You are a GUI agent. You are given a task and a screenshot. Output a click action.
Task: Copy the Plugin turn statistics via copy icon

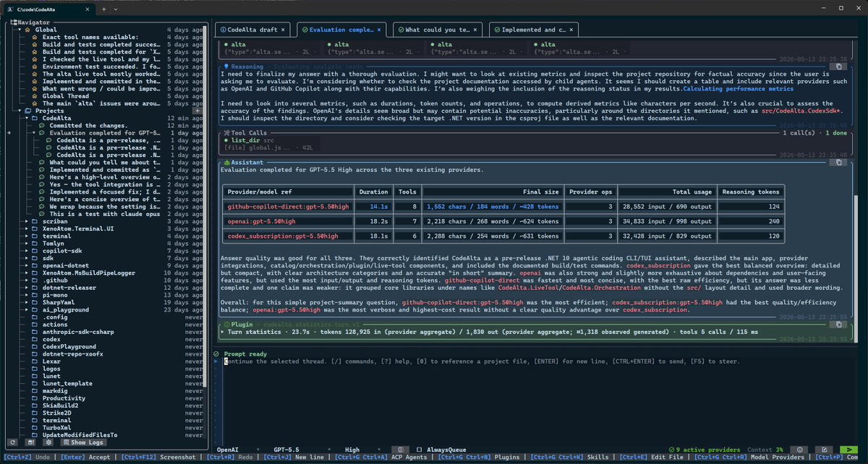point(838,325)
